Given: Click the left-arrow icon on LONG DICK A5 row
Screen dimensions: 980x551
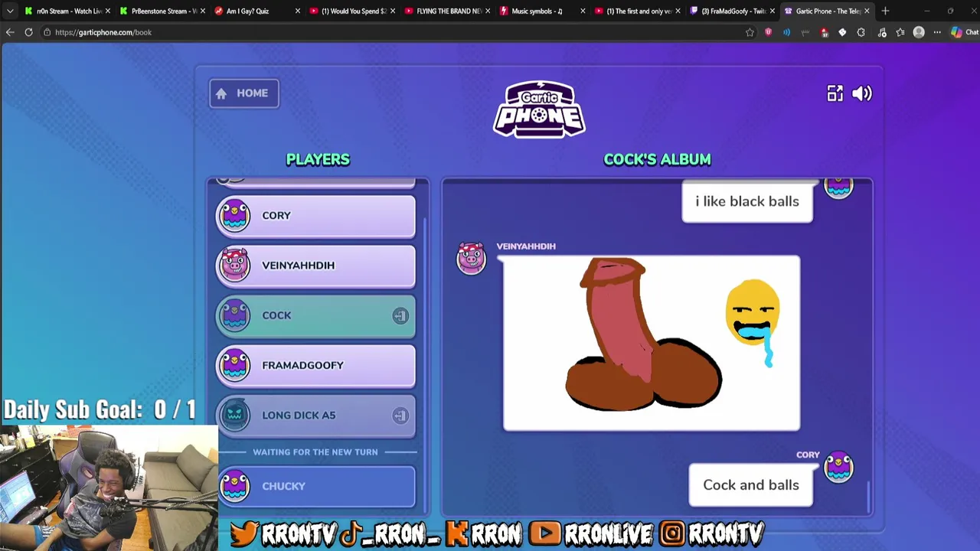Looking at the screenshot, I should (400, 416).
